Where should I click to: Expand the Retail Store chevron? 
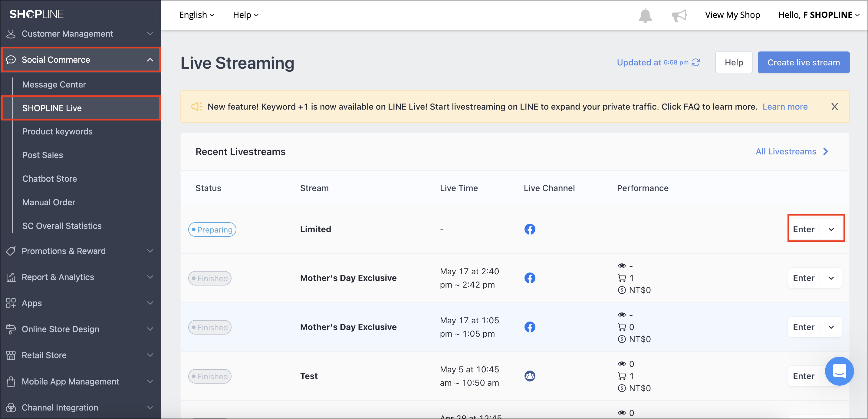[x=150, y=355]
